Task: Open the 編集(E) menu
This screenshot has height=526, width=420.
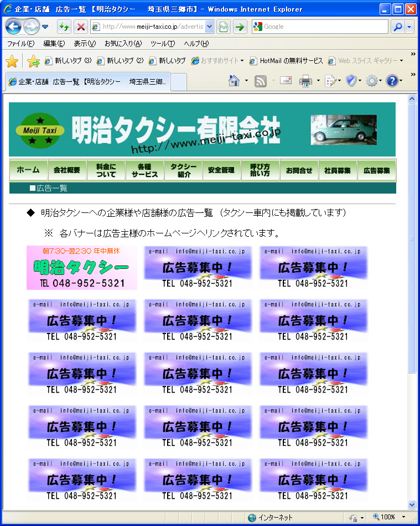Action: (54, 44)
